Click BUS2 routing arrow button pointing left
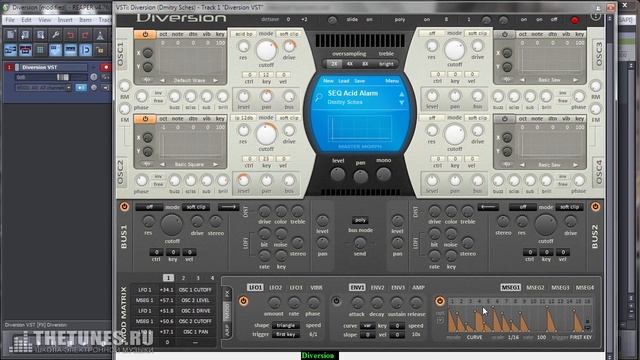 [x=488, y=207]
